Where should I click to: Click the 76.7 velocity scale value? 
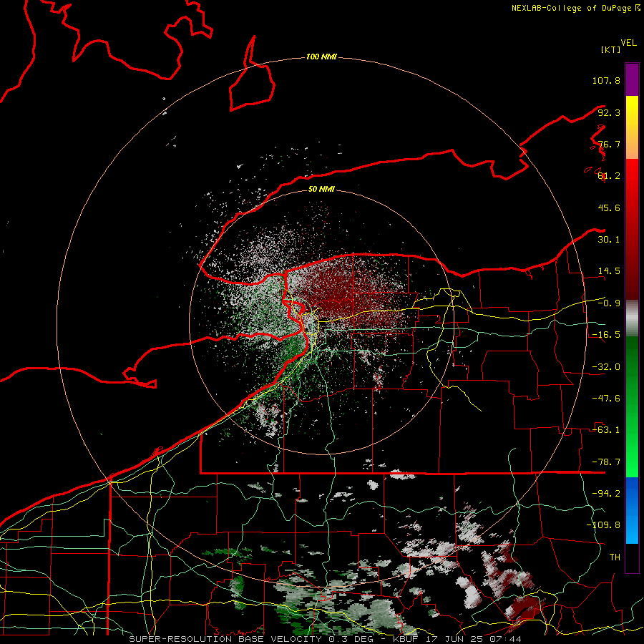click(x=609, y=144)
